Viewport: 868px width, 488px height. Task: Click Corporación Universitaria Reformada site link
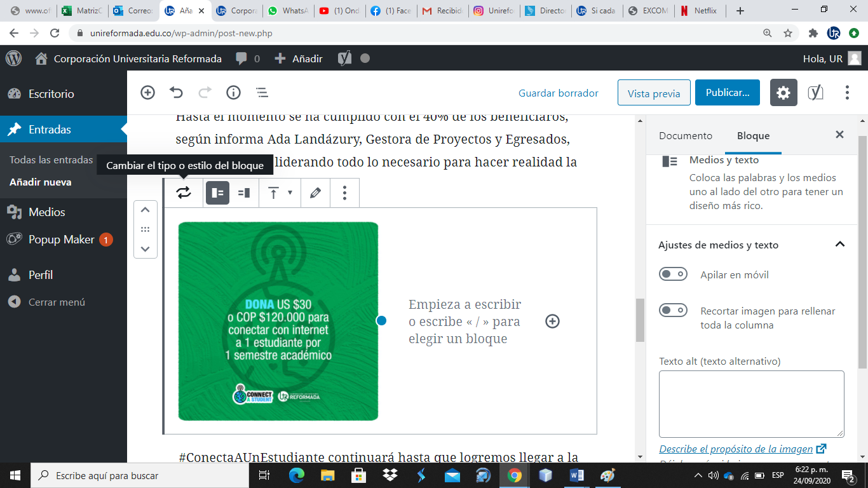[128, 58]
